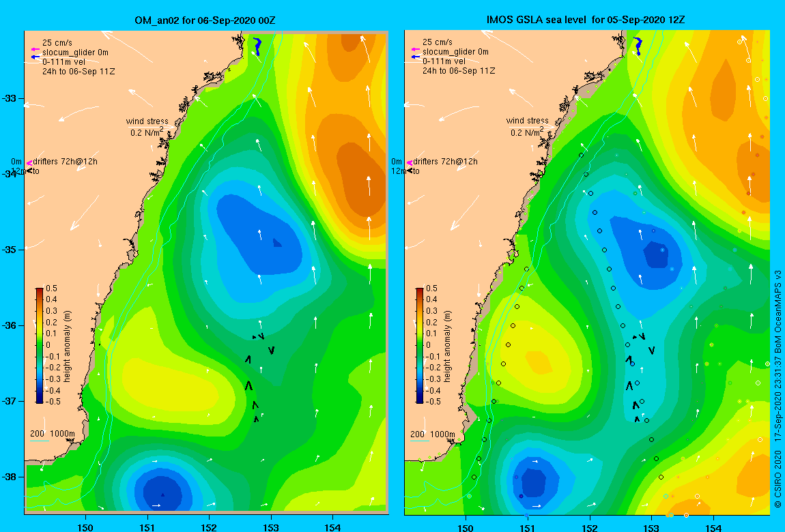Screen dimensions: 785x532
Task: Click longitude label 152 under right map
Action: click(590, 528)
